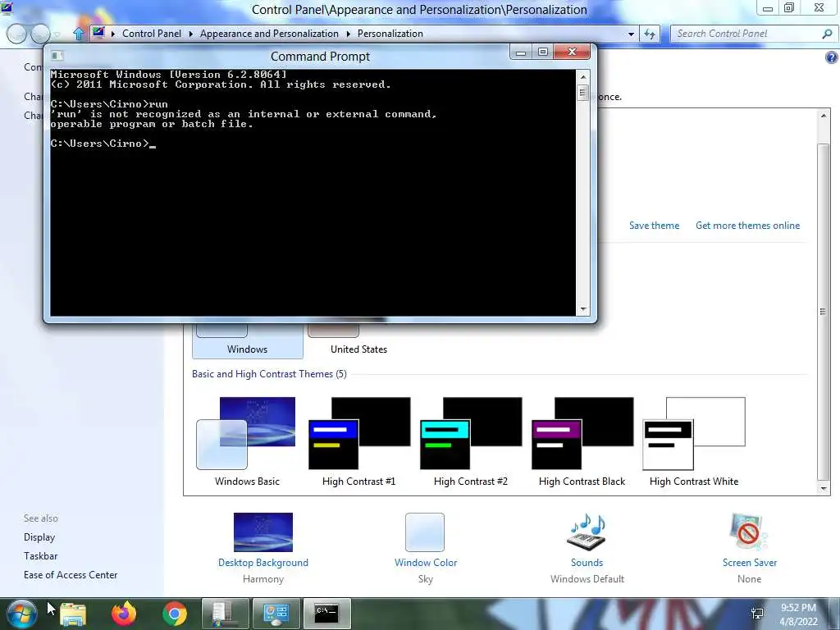The height and width of the screenshot is (630, 840).
Task: Switch to Command Prompt taskbar button
Action: (326, 614)
